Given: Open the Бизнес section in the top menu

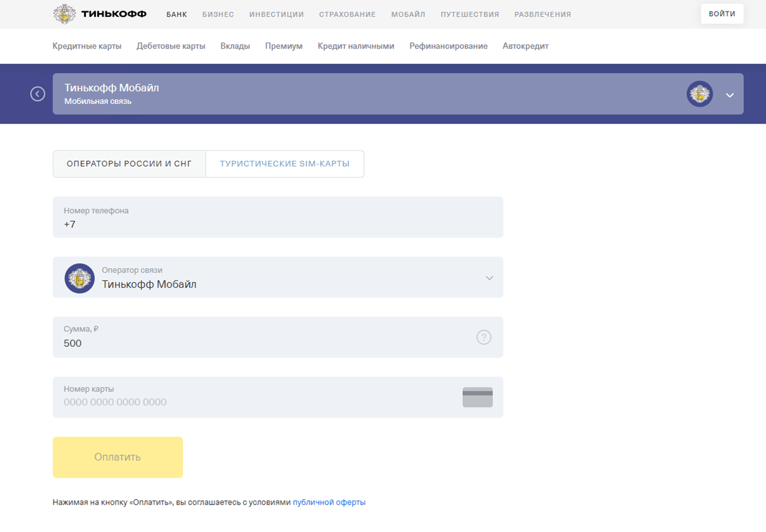Looking at the screenshot, I should coord(218,14).
